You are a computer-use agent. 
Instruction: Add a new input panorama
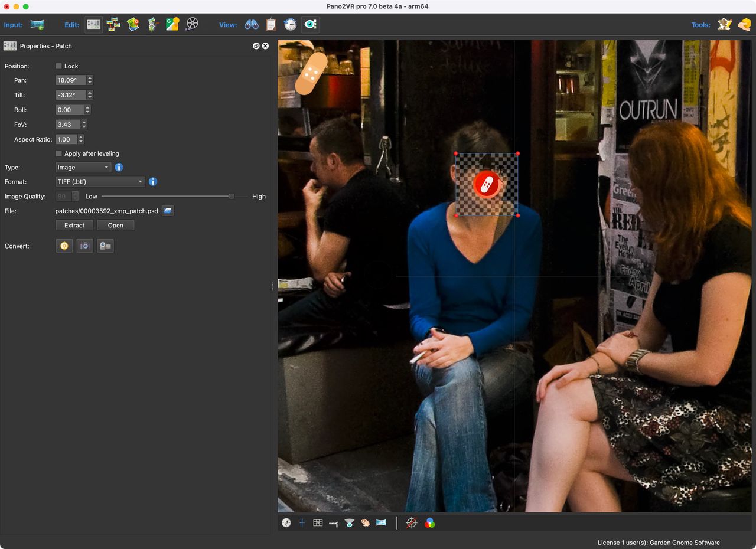[37, 24]
